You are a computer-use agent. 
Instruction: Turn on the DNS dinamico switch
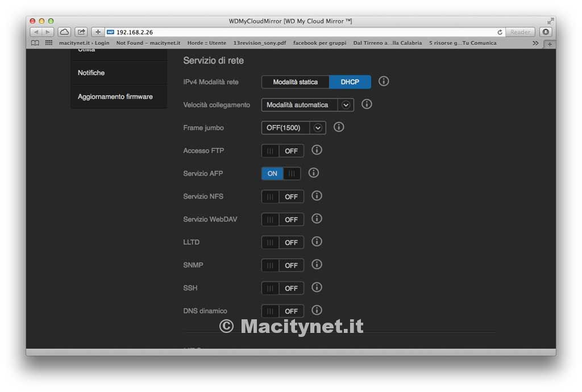282,311
